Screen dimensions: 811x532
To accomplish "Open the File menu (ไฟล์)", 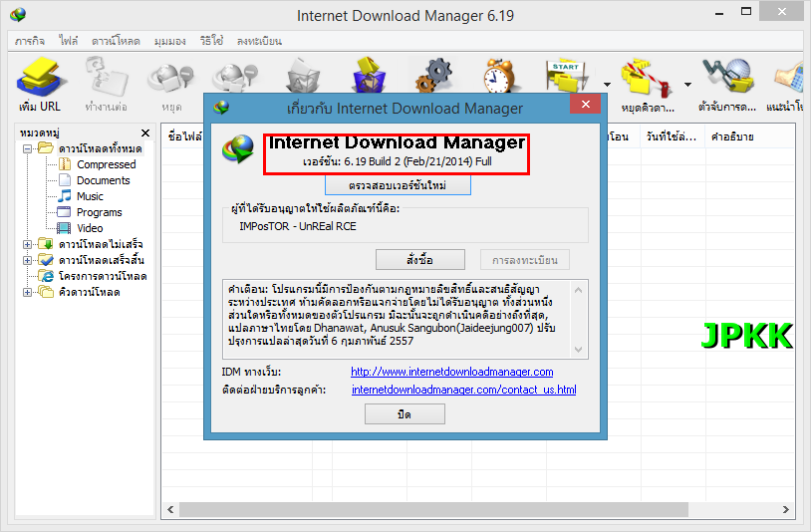I will point(69,41).
